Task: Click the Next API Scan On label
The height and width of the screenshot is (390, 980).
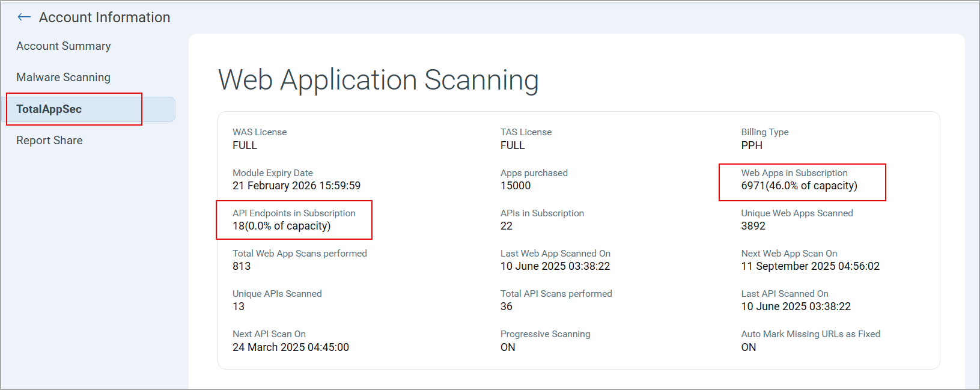Action: pos(269,334)
